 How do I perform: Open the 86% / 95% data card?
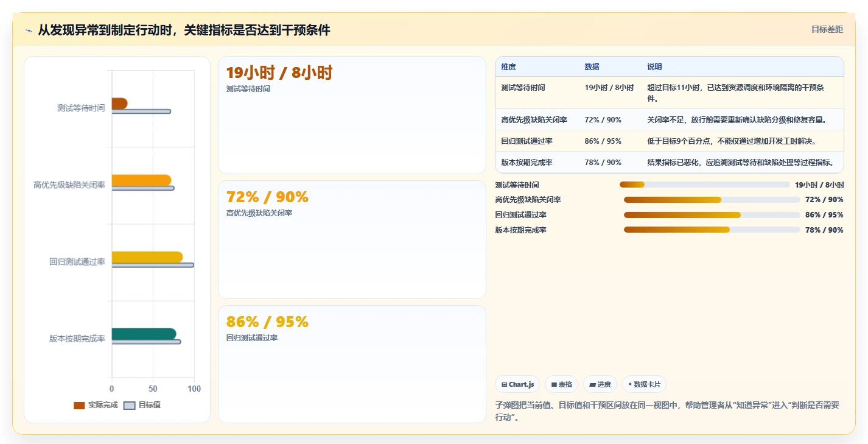(352, 364)
